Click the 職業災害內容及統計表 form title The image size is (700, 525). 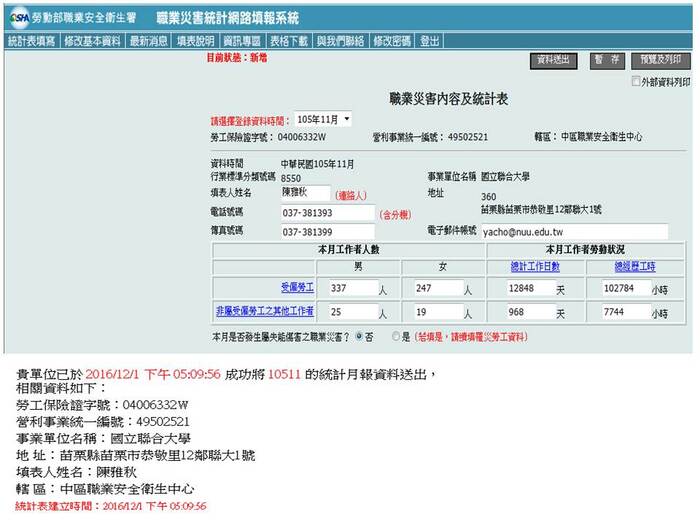pos(449,99)
